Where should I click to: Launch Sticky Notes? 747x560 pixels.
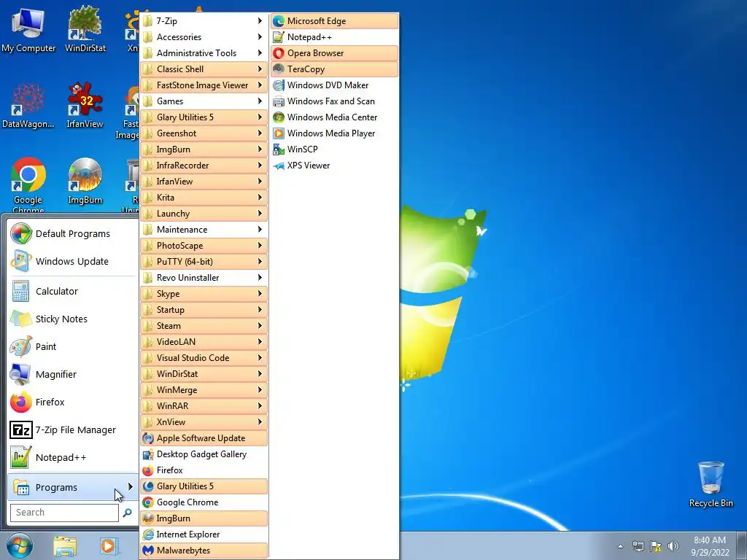tap(72, 319)
